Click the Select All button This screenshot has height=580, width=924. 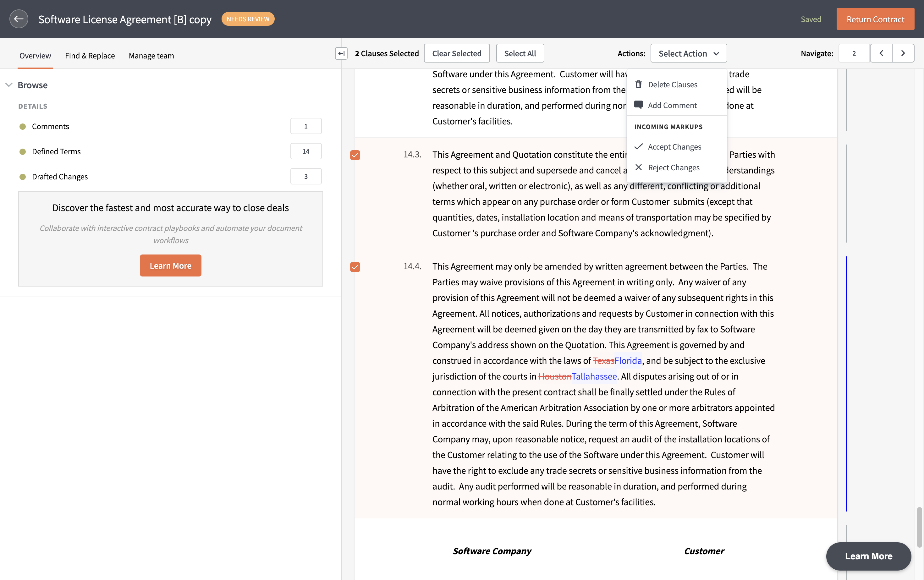coord(520,53)
